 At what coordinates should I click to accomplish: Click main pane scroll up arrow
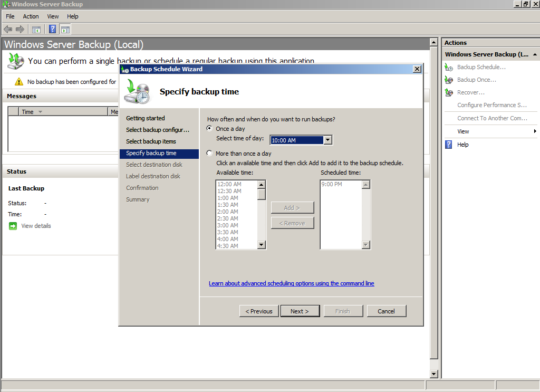pos(434,43)
